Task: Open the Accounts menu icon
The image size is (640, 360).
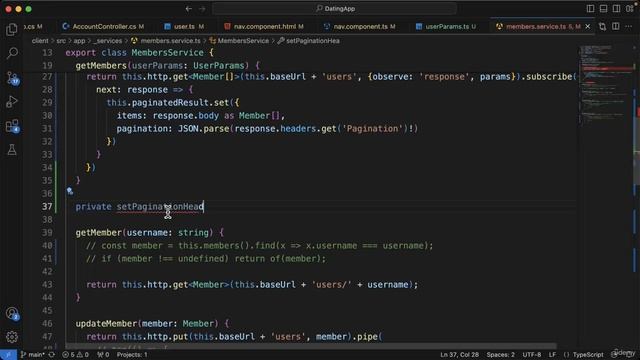Action: (x=12, y=313)
